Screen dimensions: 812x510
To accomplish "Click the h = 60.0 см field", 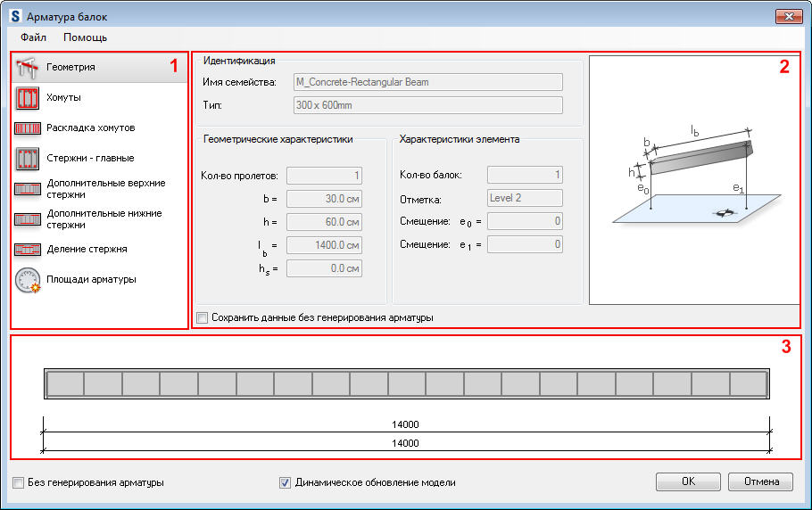I will [x=324, y=222].
